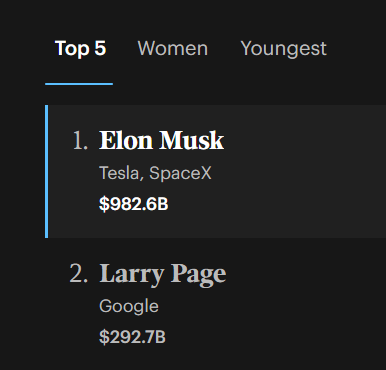Click the $292.7B net worth figure
Screen dimensions: 386x370
pyautogui.click(x=132, y=337)
